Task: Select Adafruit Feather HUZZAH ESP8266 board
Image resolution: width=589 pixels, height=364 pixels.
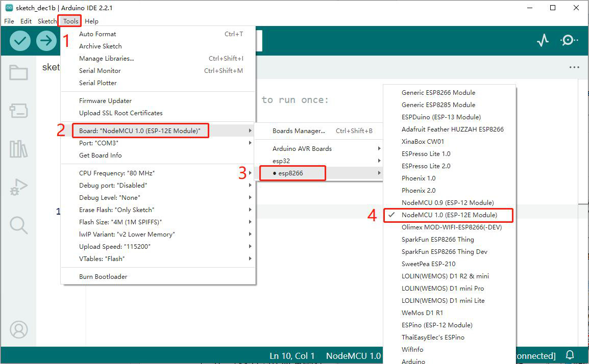Action: pos(449,129)
